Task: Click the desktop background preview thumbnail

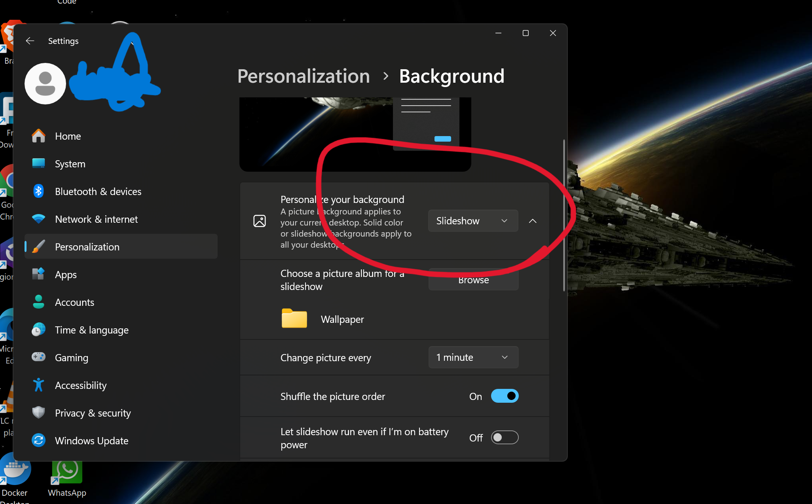Action: 355,134
